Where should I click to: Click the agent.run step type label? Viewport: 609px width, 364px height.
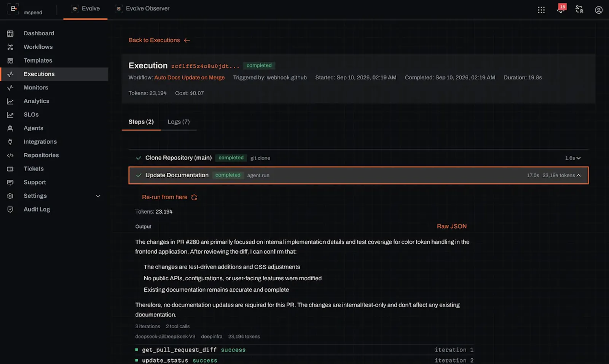(258, 175)
